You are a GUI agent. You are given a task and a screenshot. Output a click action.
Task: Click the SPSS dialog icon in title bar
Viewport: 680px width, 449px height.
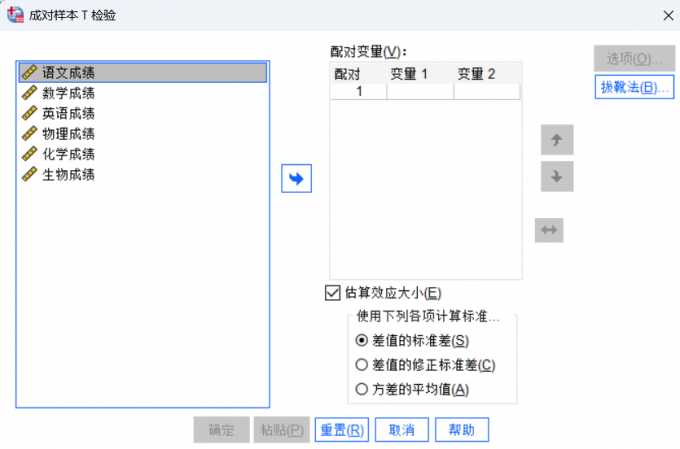pos(15,15)
